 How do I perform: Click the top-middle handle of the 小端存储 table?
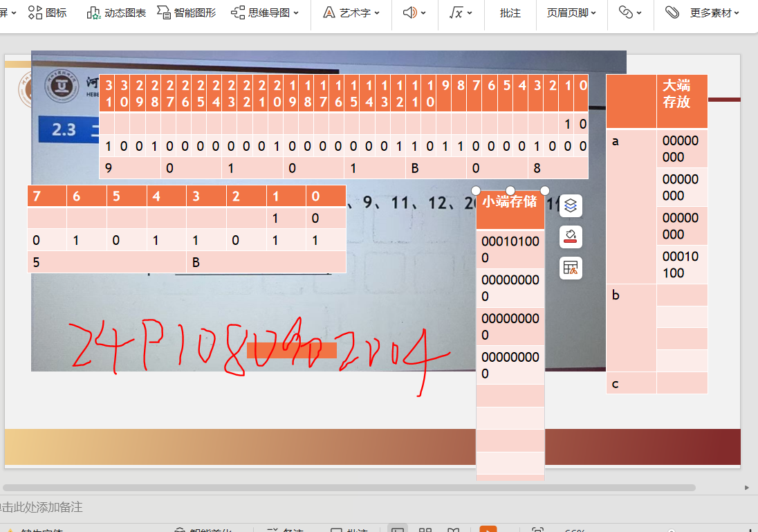(510, 190)
